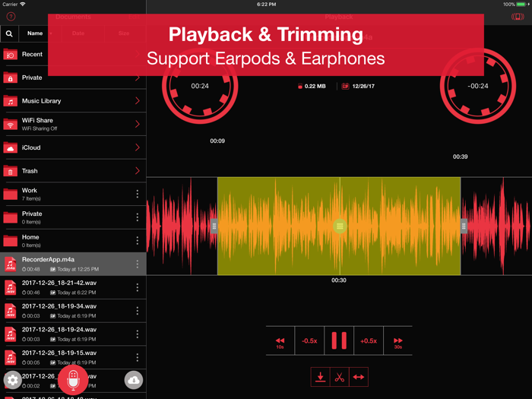The height and width of the screenshot is (399, 532).
Task: Open the locked Private folder icon
Action: click(x=10, y=78)
